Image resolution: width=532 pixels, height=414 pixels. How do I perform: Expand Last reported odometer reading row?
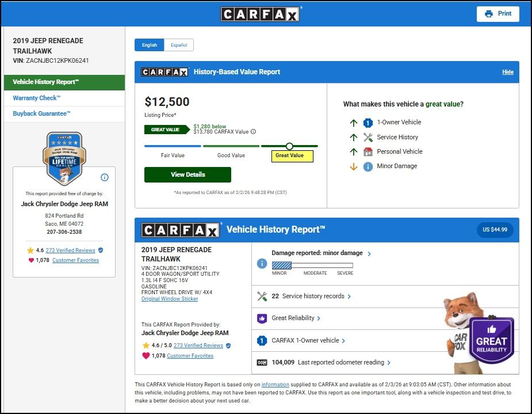coord(389,363)
